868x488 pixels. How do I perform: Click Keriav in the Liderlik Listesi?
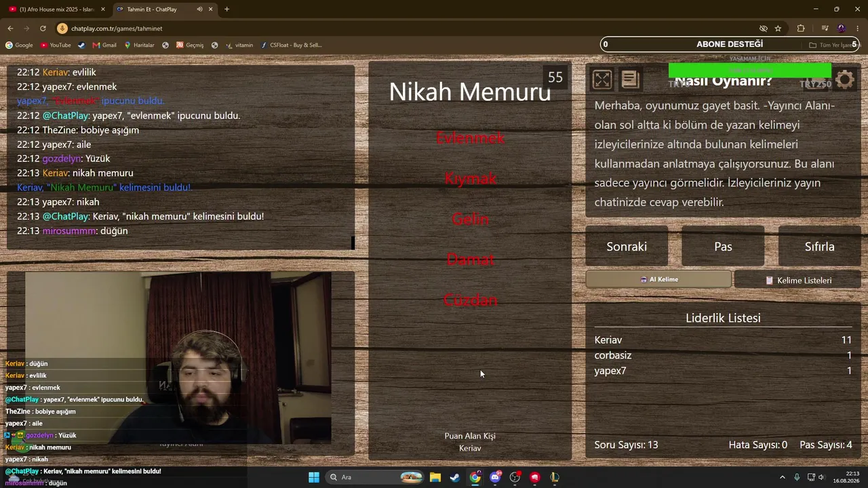pos(608,340)
